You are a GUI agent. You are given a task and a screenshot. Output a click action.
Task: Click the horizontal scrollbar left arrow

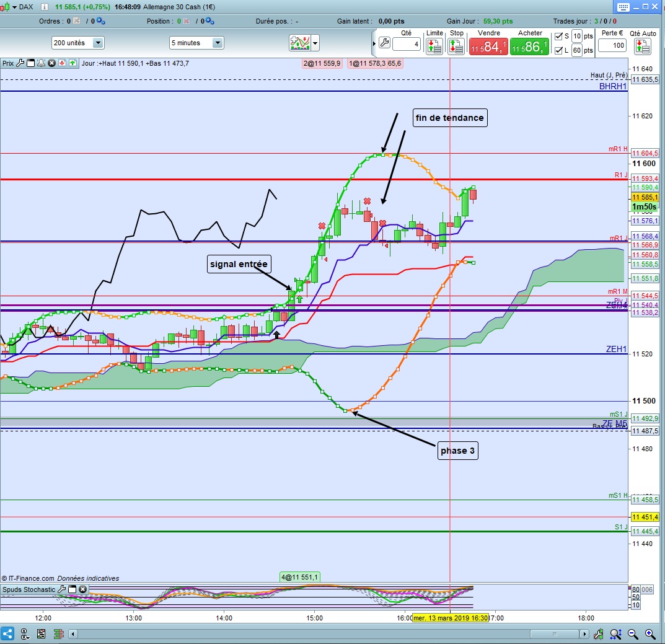point(73,634)
